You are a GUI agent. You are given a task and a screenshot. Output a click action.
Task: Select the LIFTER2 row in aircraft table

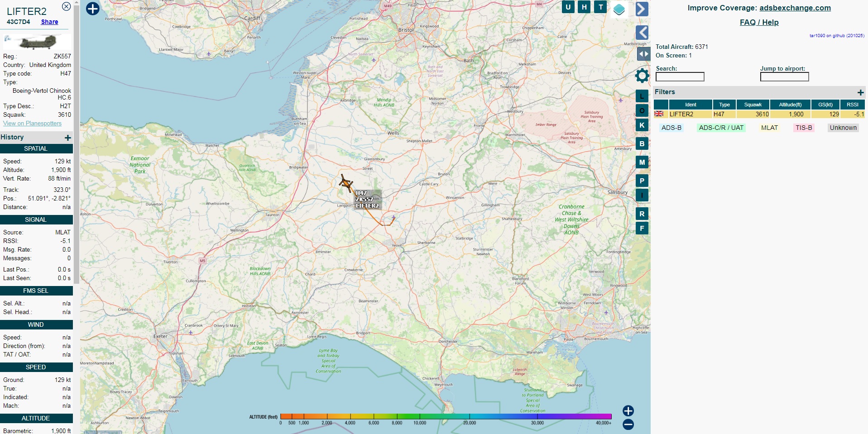[x=759, y=114]
